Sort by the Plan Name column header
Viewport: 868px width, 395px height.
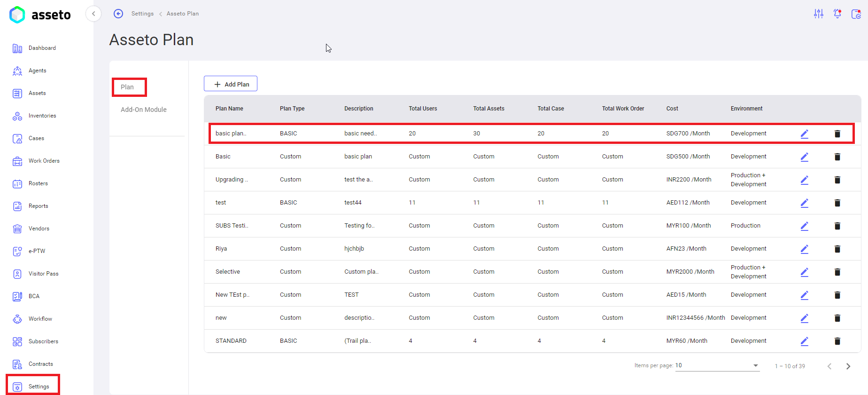229,109
